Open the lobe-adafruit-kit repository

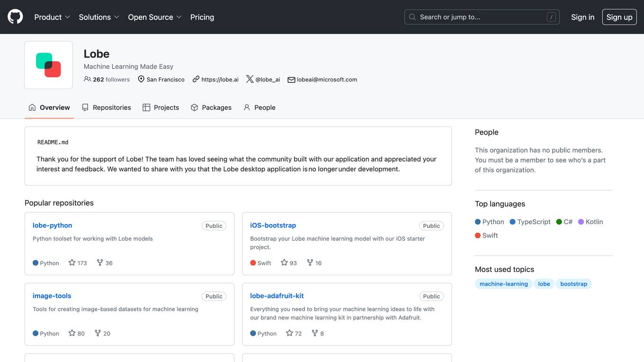[277, 296]
